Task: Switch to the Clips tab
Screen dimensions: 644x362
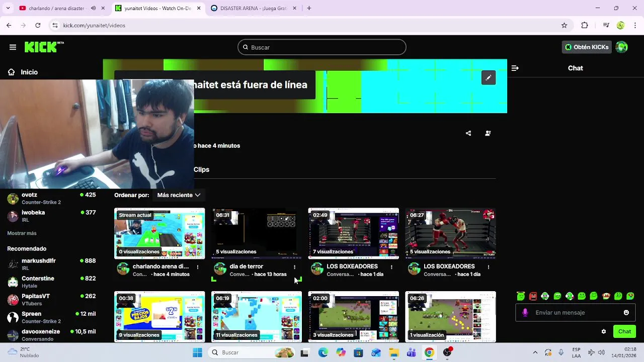Action: click(201, 169)
